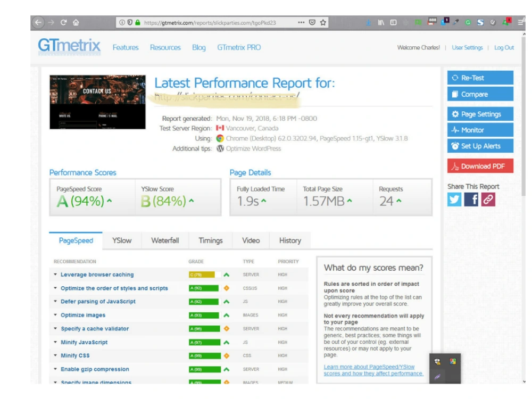Open Learn more about PageSpeed/YSlow scores link
This screenshot has height=399, width=532.
[x=373, y=370]
